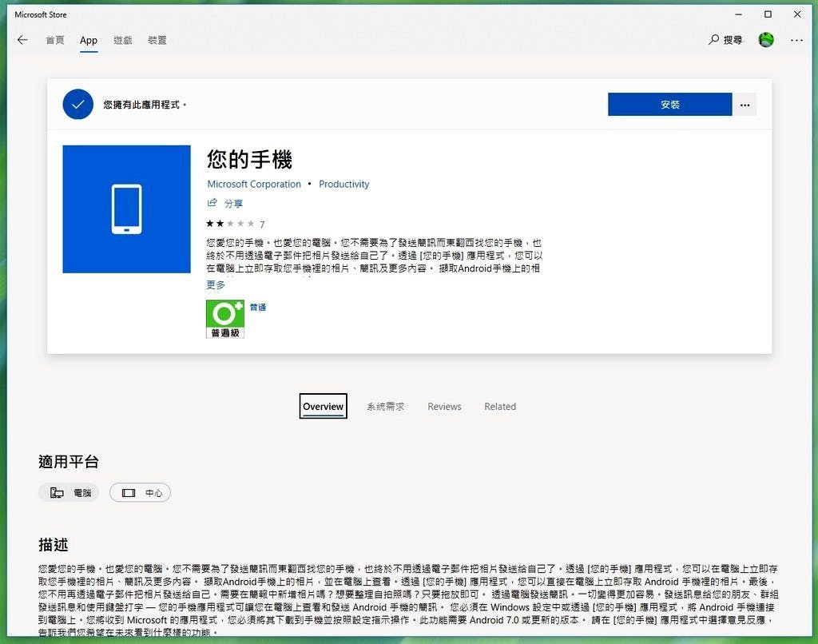
Task: Open the 遊戲 tab
Action: tap(122, 40)
